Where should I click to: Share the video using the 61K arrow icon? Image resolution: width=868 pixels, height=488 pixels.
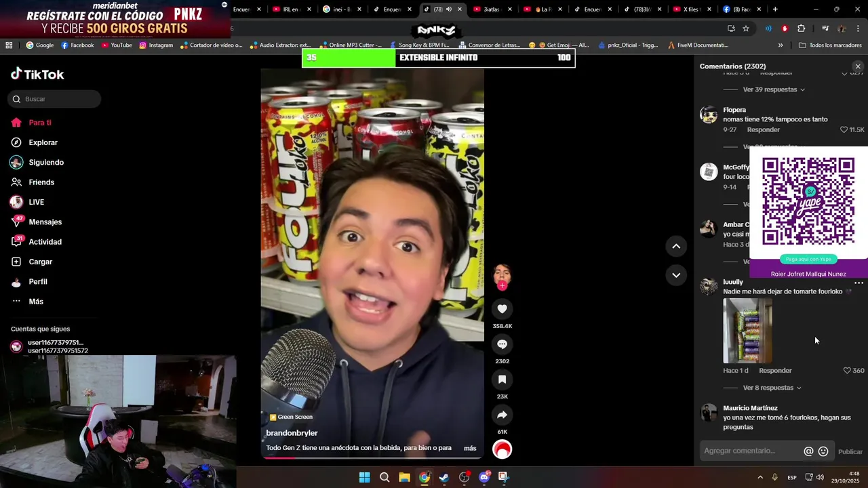click(502, 415)
